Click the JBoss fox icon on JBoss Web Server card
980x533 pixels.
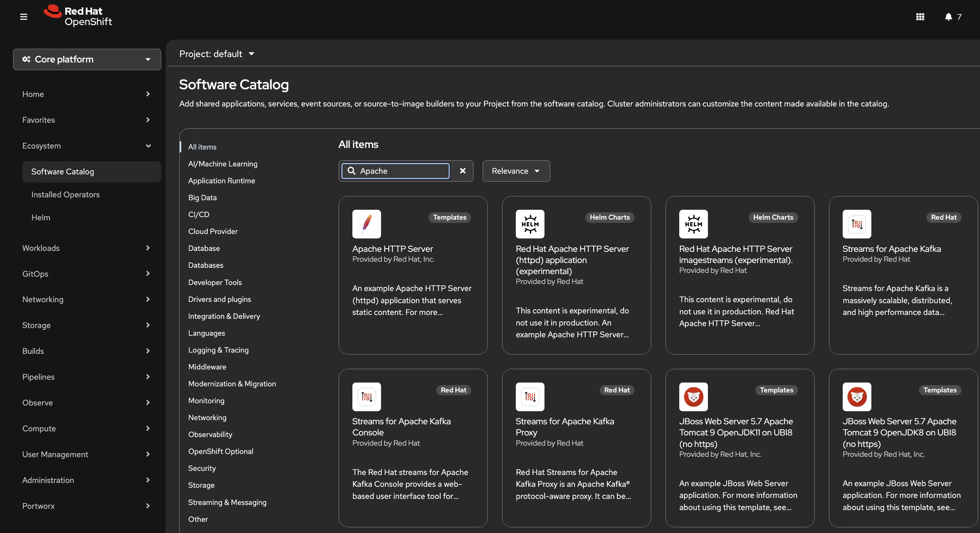(x=693, y=397)
